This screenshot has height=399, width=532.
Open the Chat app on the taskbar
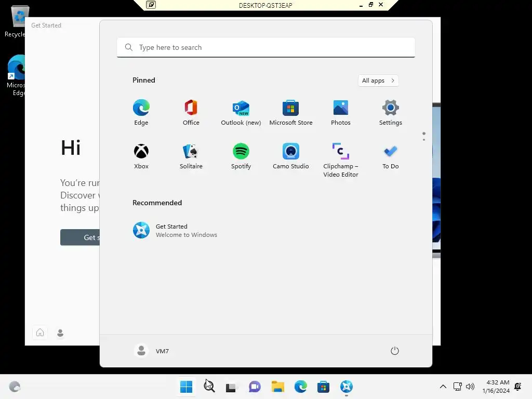[255, 387]
